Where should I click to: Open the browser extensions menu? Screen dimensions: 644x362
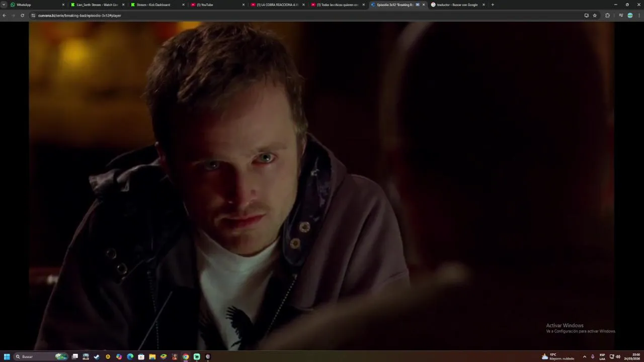[607, 16]
